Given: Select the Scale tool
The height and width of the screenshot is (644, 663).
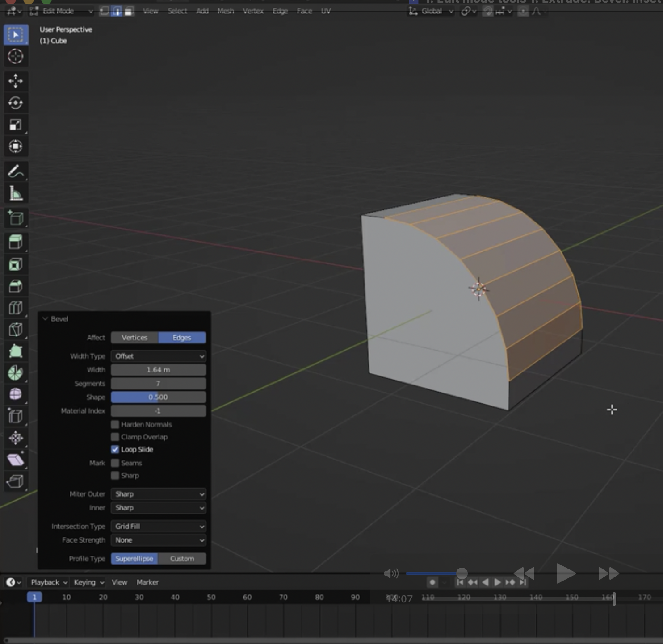Looking at the screenshot, I should pos(16,125).
